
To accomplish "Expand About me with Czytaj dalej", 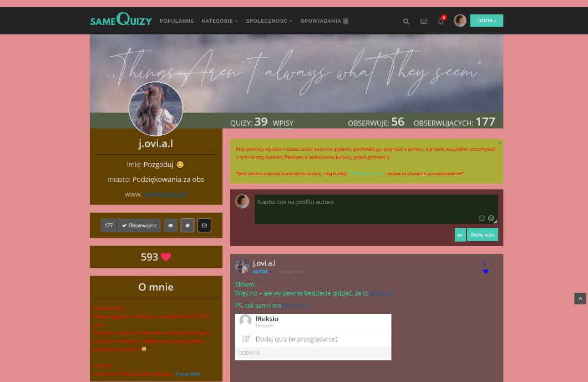I will pos(187,374).
